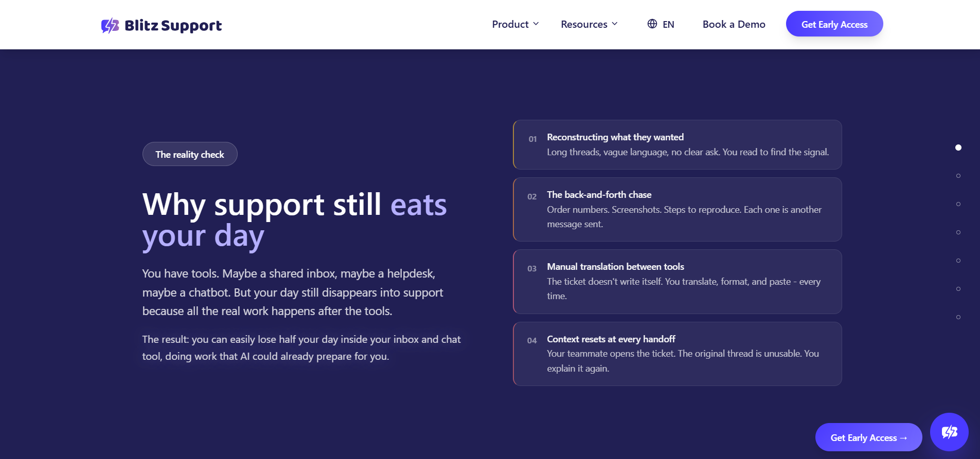Click Get Early Access in header
The image size is (980, 459).
click(834, 24)
